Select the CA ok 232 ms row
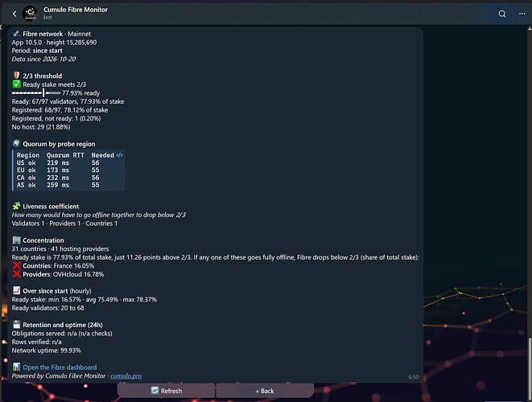532x402 pixels. [x=58, y=178]
